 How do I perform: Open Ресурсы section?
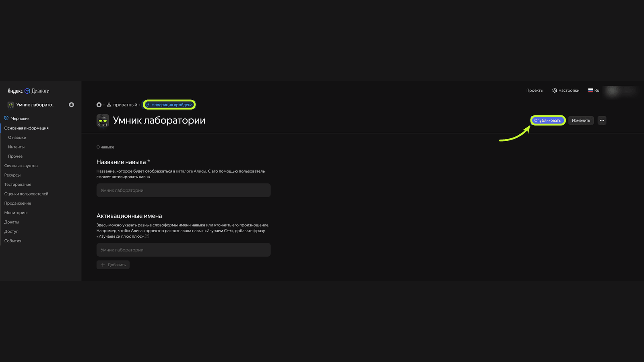(12, 175)
